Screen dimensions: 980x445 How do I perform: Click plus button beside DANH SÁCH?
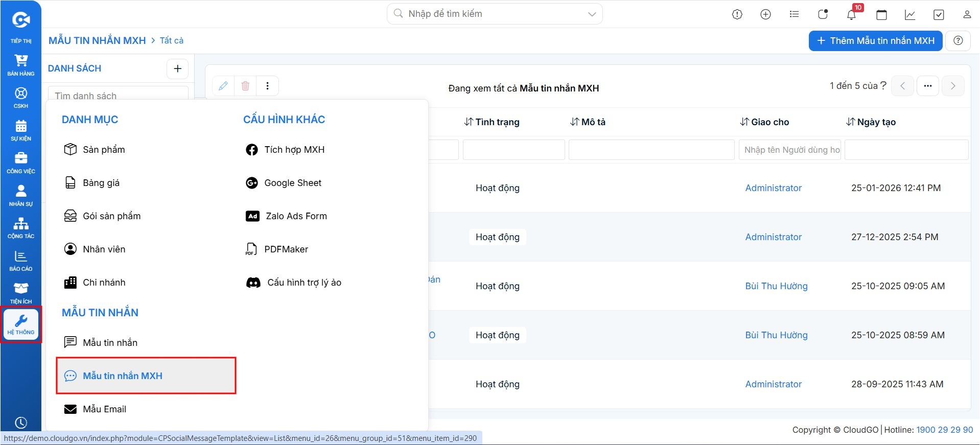[177, 68]
